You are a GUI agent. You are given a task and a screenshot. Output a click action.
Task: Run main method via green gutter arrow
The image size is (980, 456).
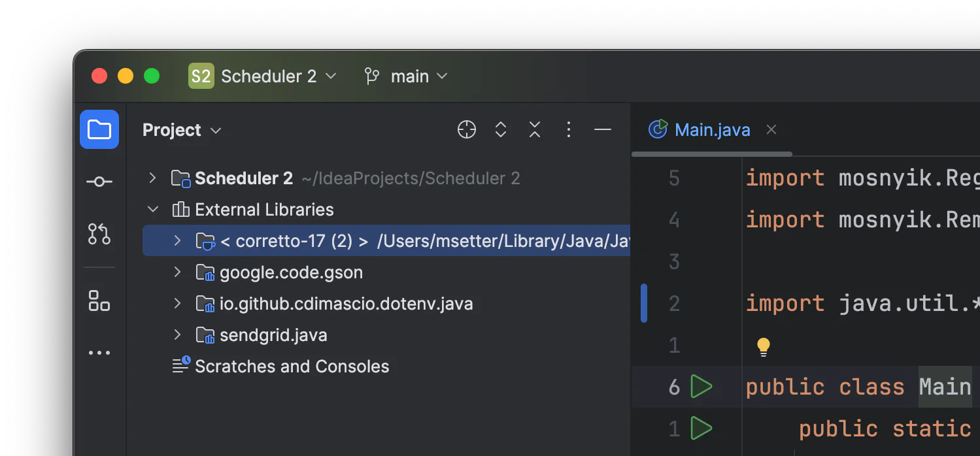pos(701,429)
